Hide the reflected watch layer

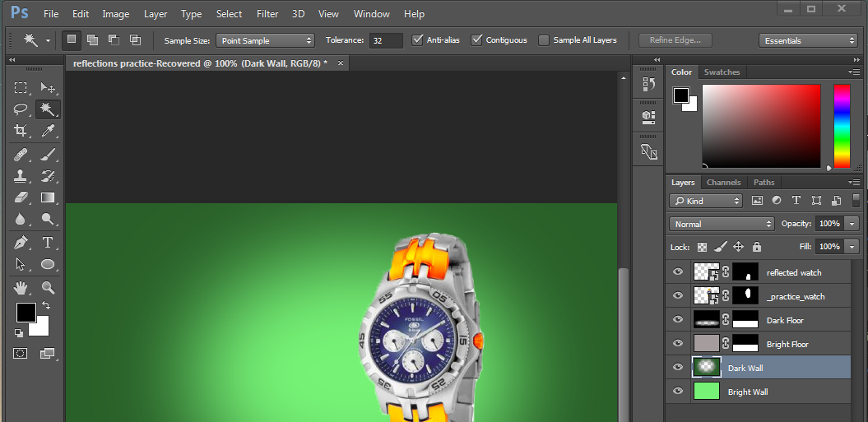click(678, 272)
